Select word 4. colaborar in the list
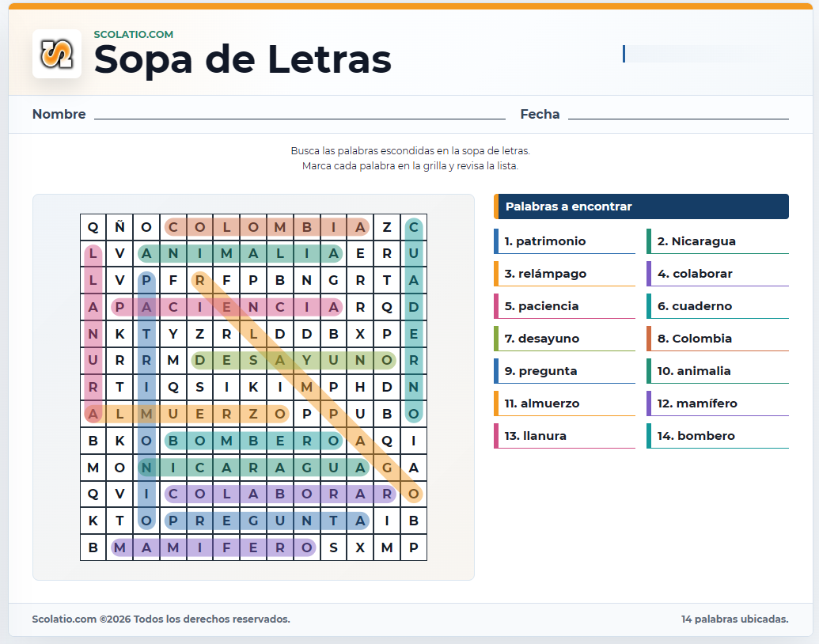Screen dimensions: 819x644 point(718,274)
